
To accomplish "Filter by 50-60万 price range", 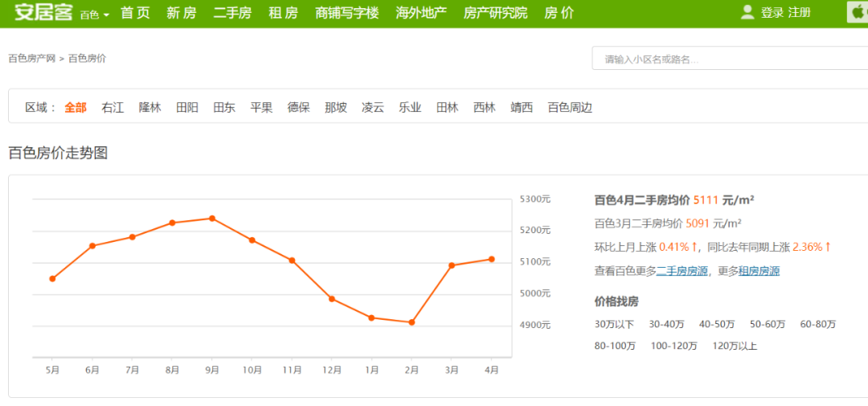I will (768, 325).
